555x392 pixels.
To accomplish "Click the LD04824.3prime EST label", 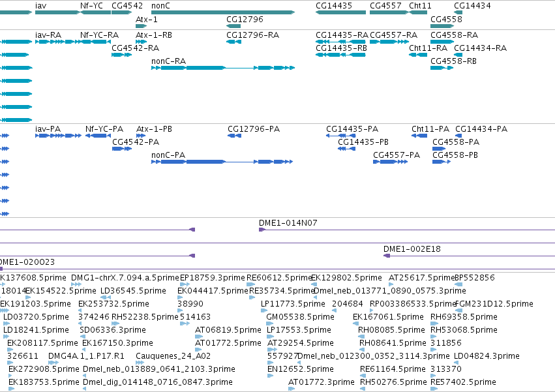I will click(487, 356).
